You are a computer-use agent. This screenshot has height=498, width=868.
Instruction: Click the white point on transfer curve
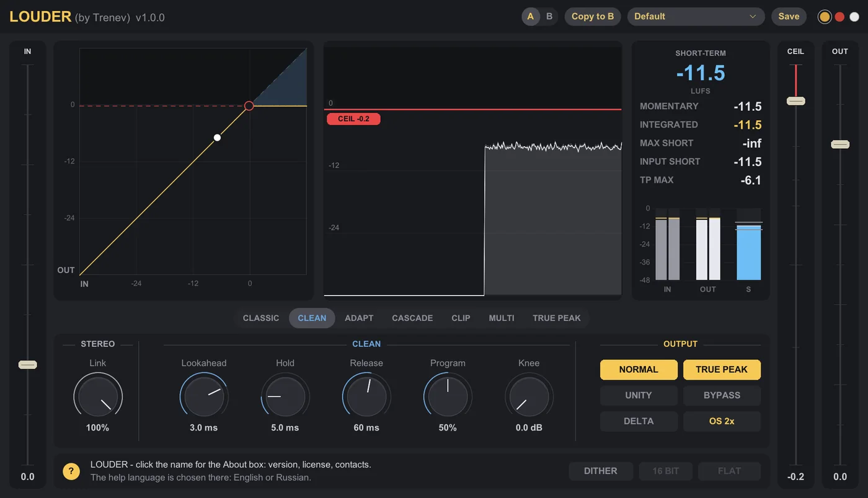(217, 138)
